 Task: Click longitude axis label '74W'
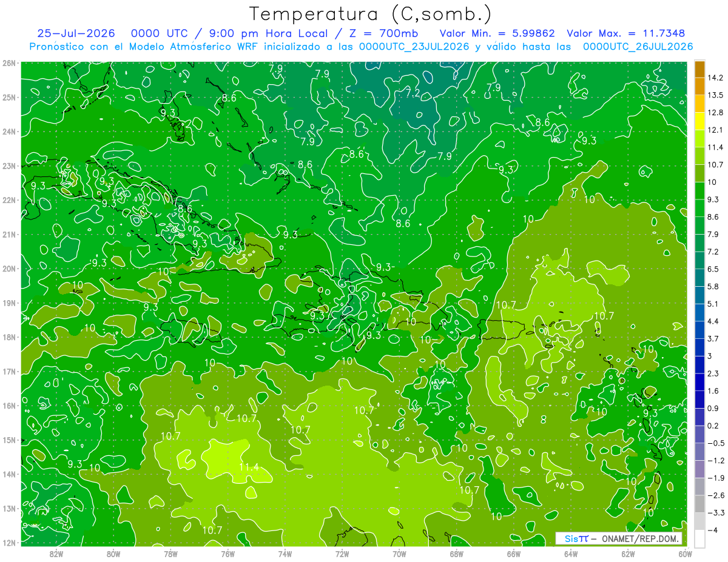(285, 553)
